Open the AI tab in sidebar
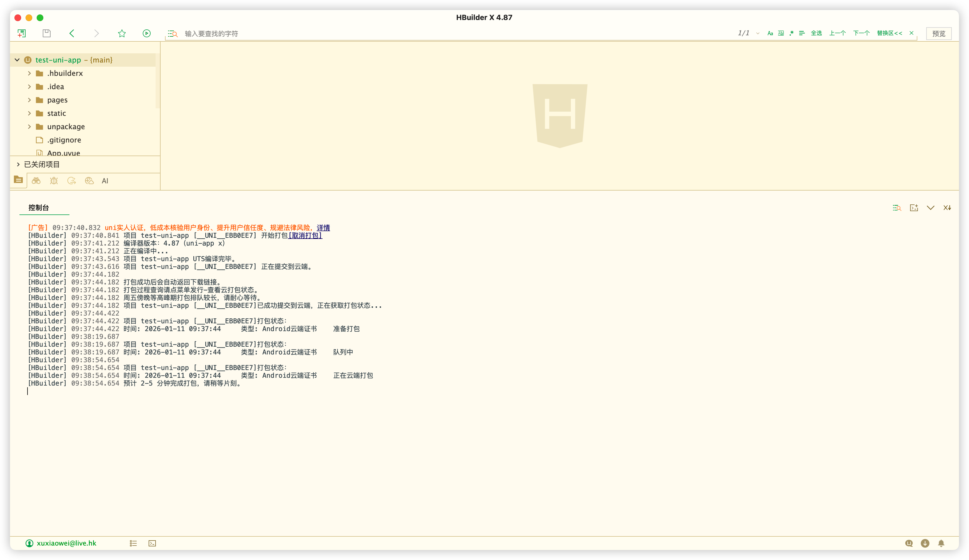Screen dimensions: 969x560 (105, 181)
